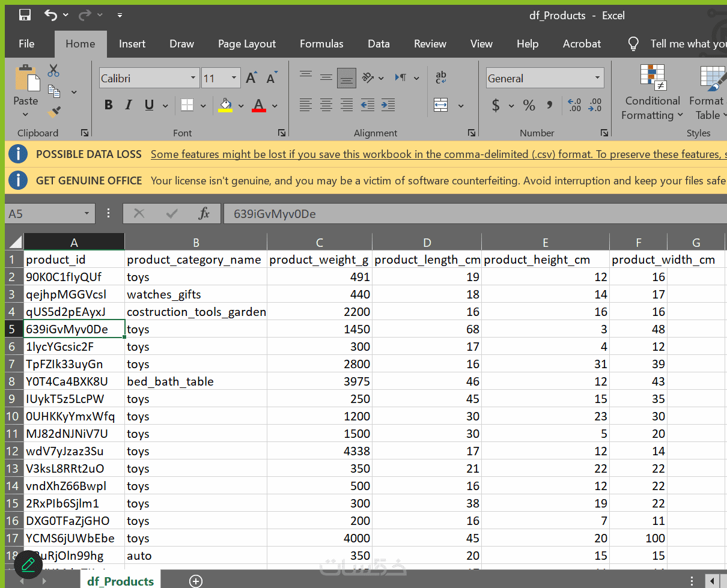The height and width of the screenshot is (588, 727).
Task: Center text horizontally
Action: [x=326, y=105]
